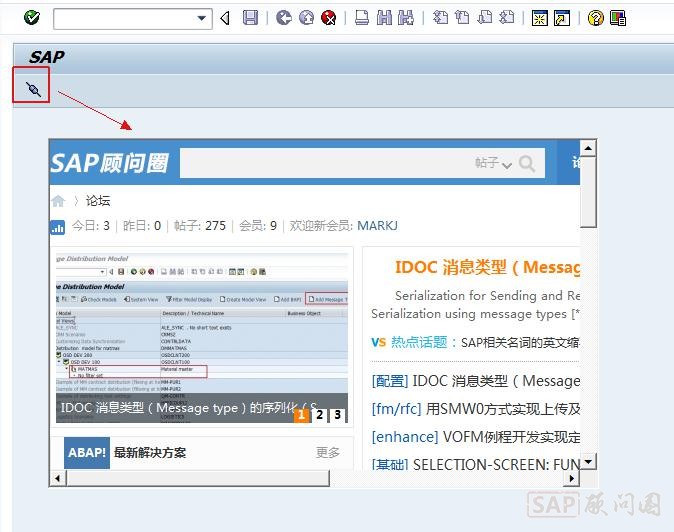Click the horizontal scrollbar right arrow
Screen dimensions: 674x532
pyautogui.click(x=571, y=478)
